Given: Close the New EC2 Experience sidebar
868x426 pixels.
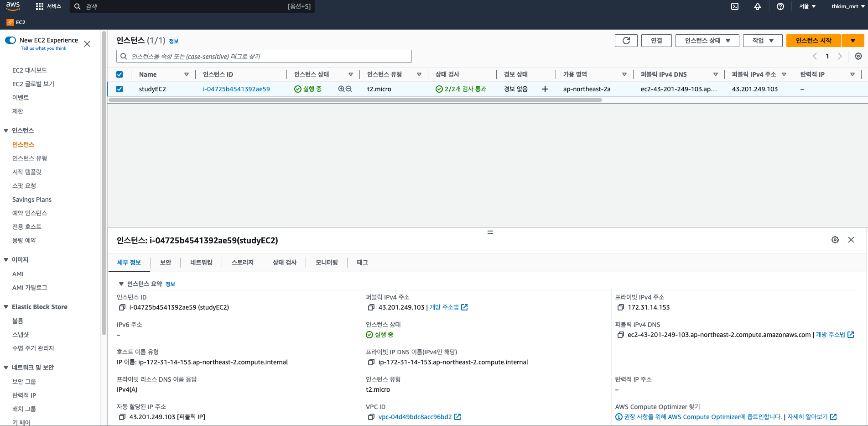Looking at the screenshot, I should (x=87, y=44).
